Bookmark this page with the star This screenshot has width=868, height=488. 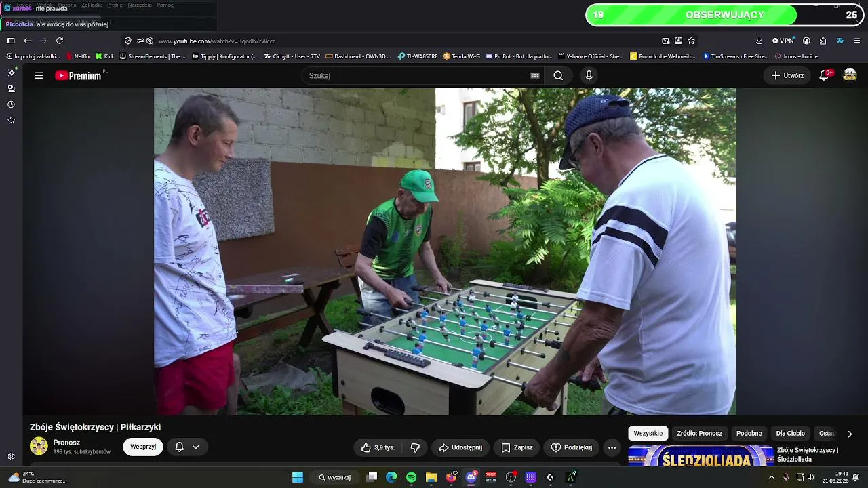click(x=691, y=41)
